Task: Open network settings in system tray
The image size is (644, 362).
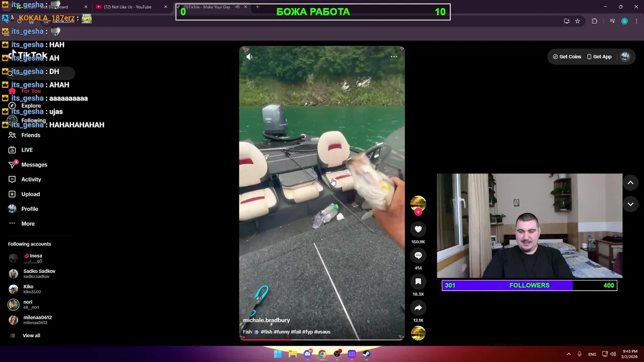Action: (605, 354)
